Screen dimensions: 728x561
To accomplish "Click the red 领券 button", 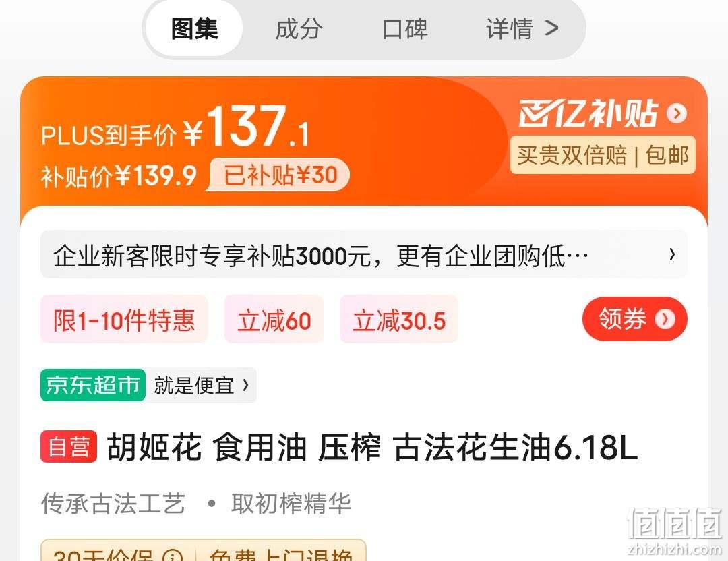I will pos(635,319).
